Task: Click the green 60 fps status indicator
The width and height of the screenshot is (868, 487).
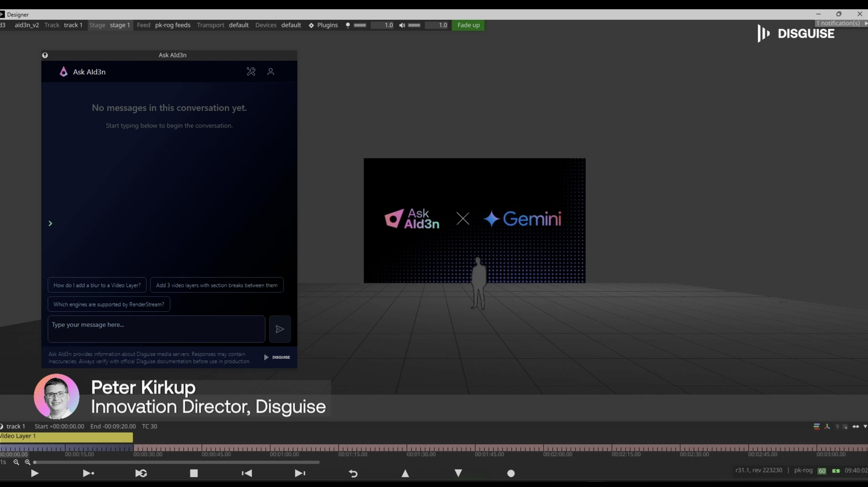Action: [x=822, y=471]
